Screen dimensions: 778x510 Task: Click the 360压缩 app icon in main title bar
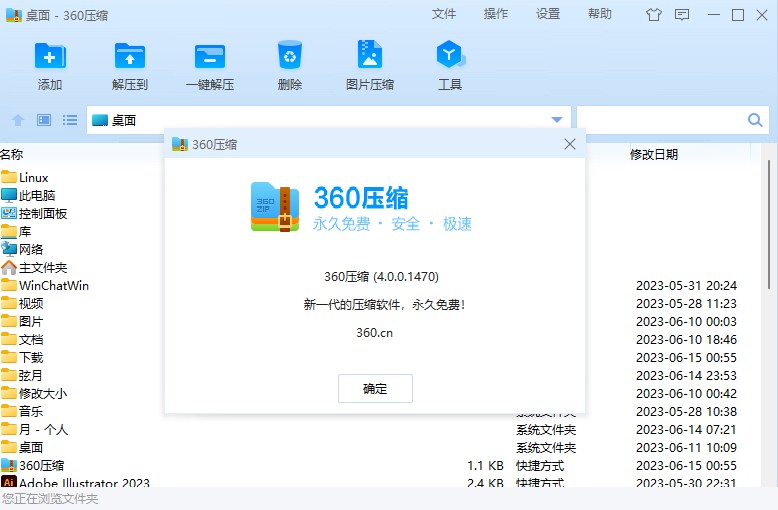tap(14, 15)
